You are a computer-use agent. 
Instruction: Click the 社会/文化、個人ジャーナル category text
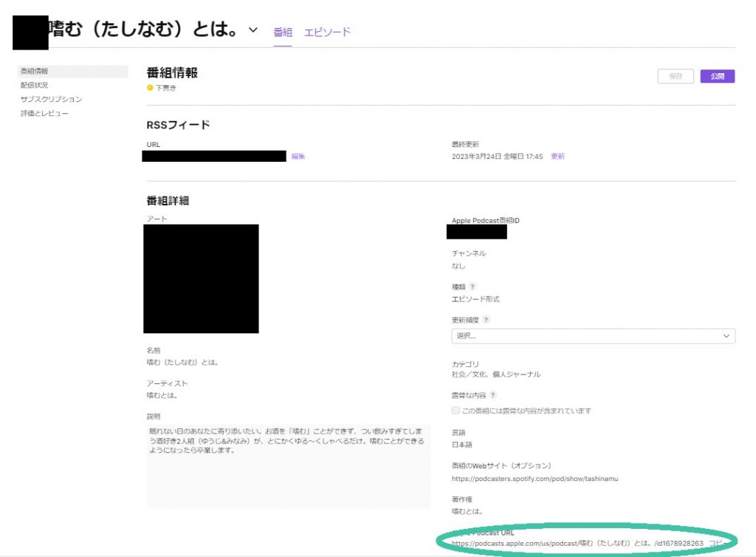496,375
